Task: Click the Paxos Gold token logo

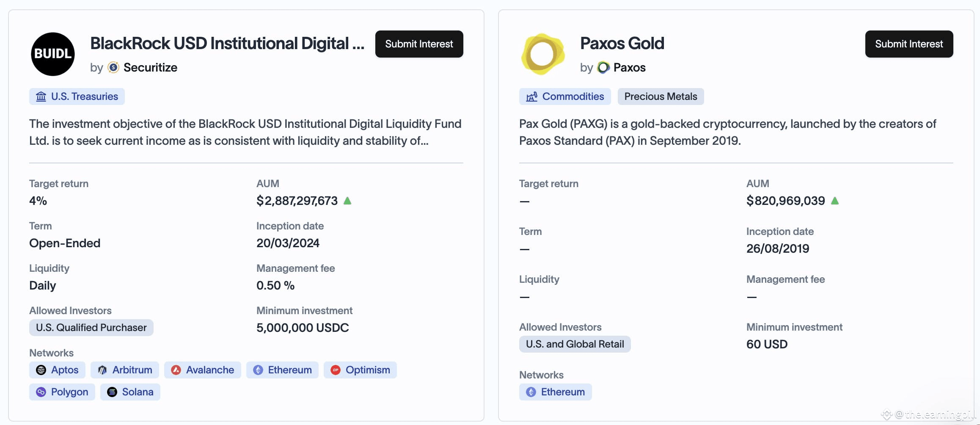Action: tap(543, 54)
